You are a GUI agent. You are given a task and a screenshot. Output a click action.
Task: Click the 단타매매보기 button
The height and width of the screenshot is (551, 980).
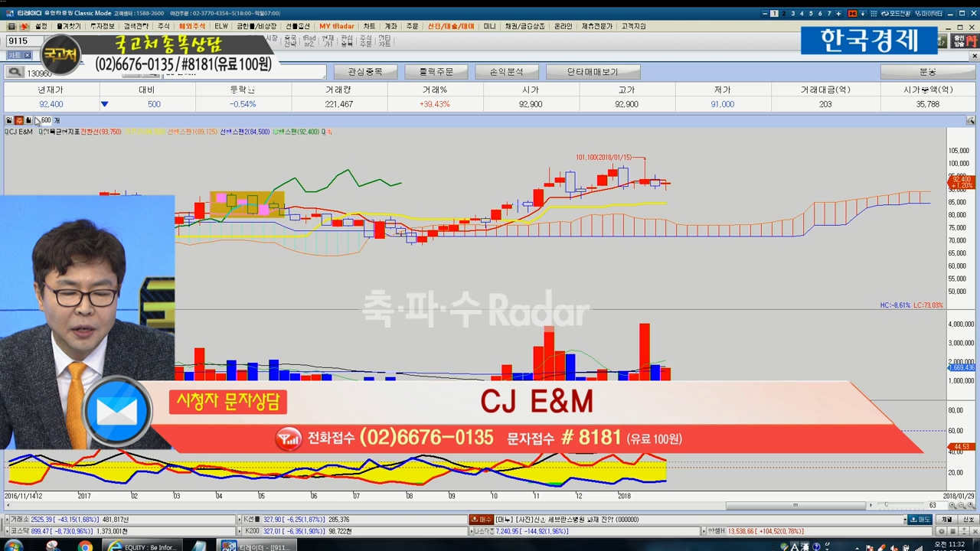coord(592,72)
